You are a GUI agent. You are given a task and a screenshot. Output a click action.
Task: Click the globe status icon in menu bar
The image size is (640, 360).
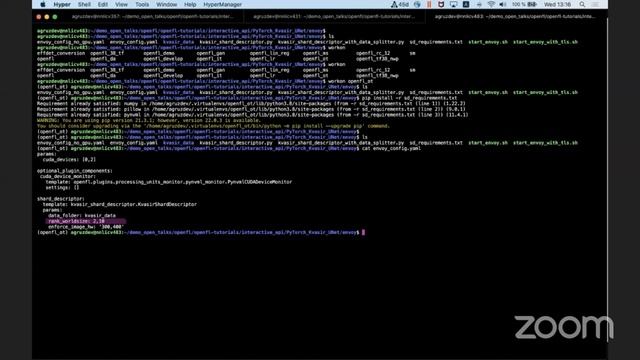pos(417,4)
